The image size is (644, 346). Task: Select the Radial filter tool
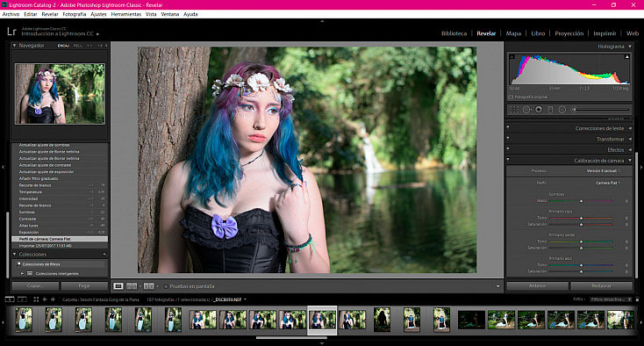562,110
